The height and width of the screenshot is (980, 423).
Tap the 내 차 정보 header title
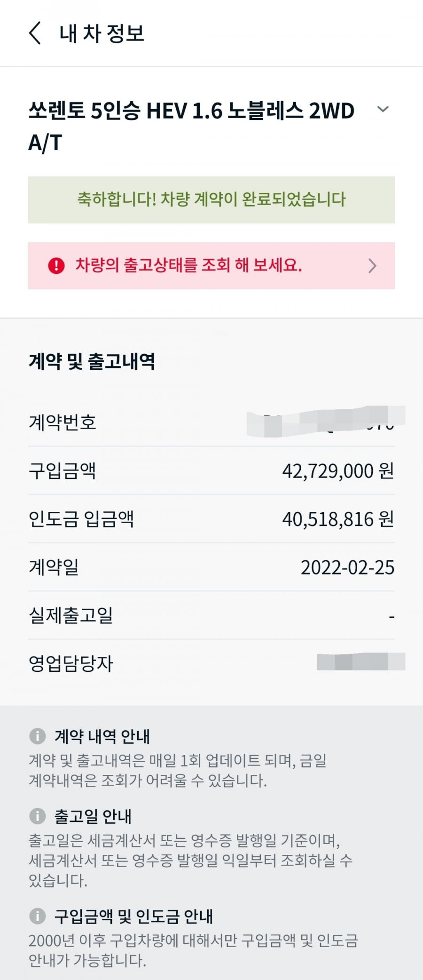[x=102, y=33]
